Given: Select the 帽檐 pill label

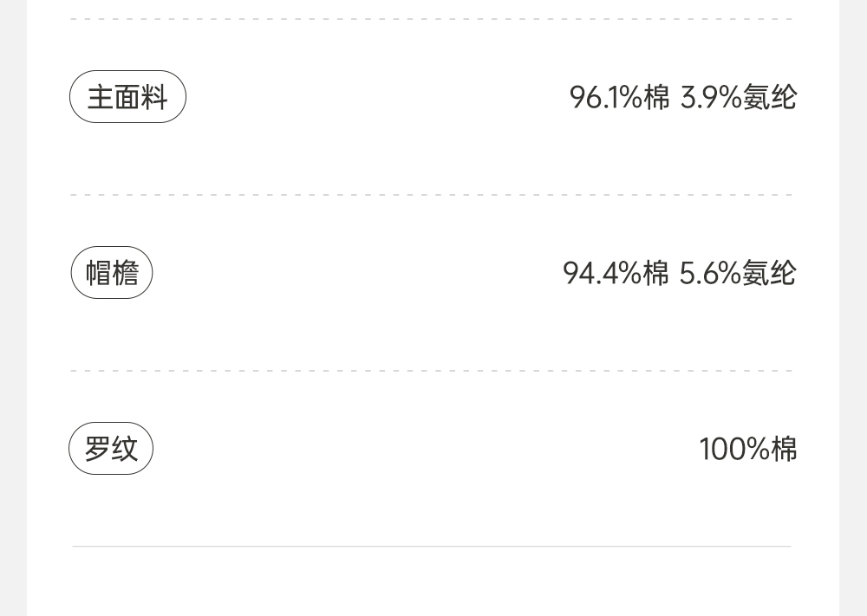Looking at the screenshot, I should pos(112,273).
